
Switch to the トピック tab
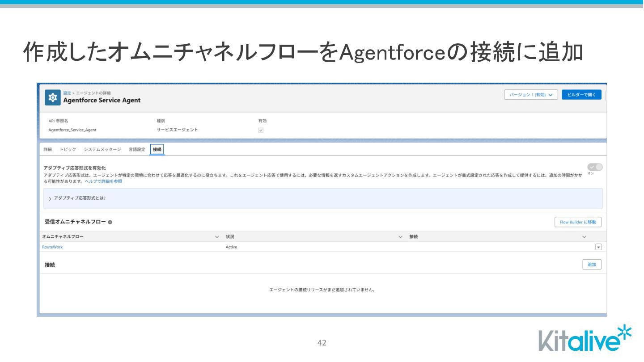[x=68, y=149]
